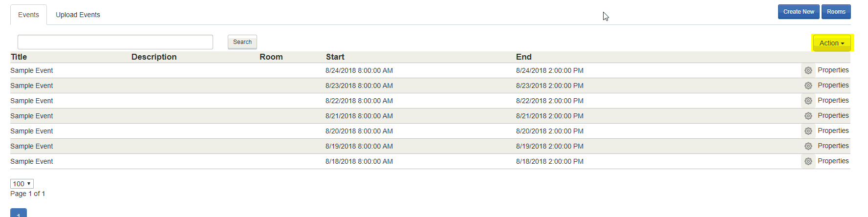868x217 pixels.
Task: Focus the event search text field
Action: [115, 42]
